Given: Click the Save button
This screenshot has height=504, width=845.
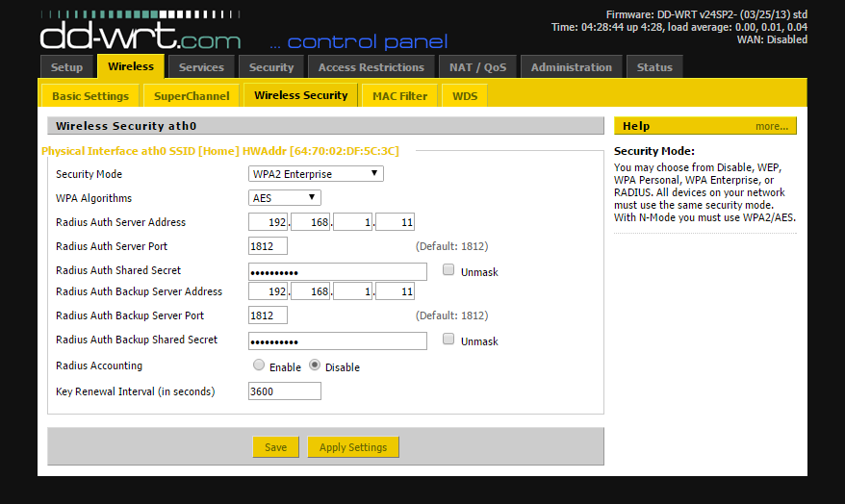Looking at the screenshot, I should coord(275,447).
